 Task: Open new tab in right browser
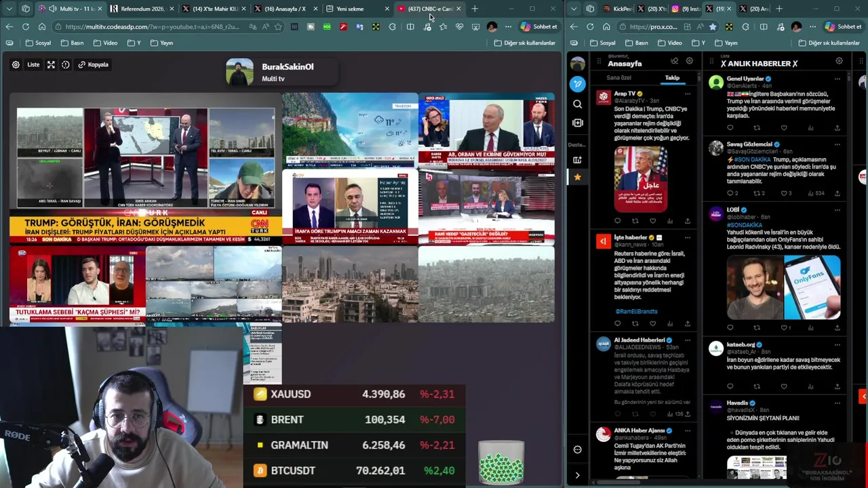click(x=778, y=9)
